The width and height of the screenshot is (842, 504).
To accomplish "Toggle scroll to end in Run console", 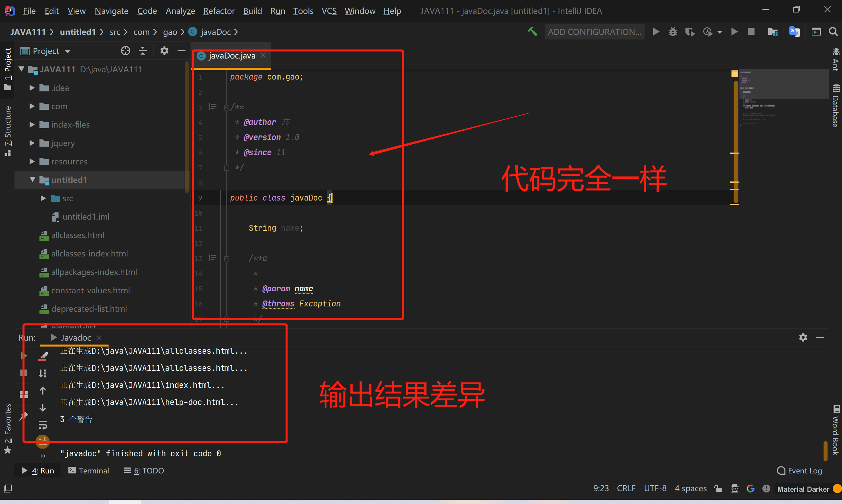I will 43,373.
